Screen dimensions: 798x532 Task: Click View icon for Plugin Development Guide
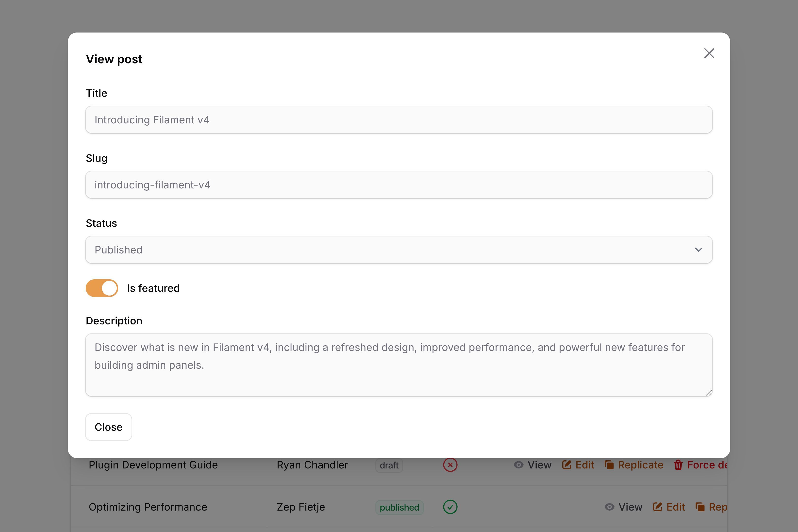click(x=518, y=465)
